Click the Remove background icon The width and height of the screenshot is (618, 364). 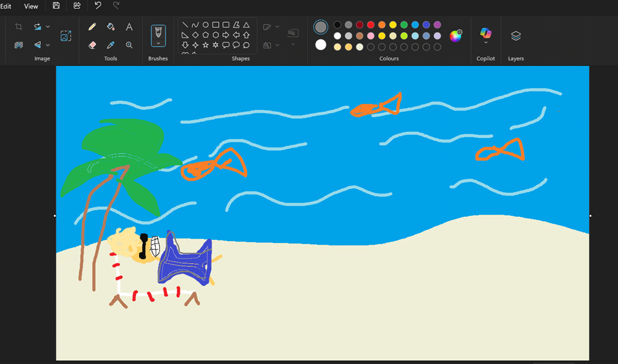[x=19, y=45]
